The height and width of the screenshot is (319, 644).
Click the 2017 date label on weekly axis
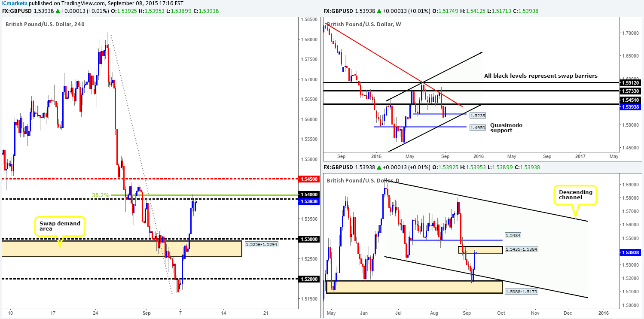[x=580, y=157]
